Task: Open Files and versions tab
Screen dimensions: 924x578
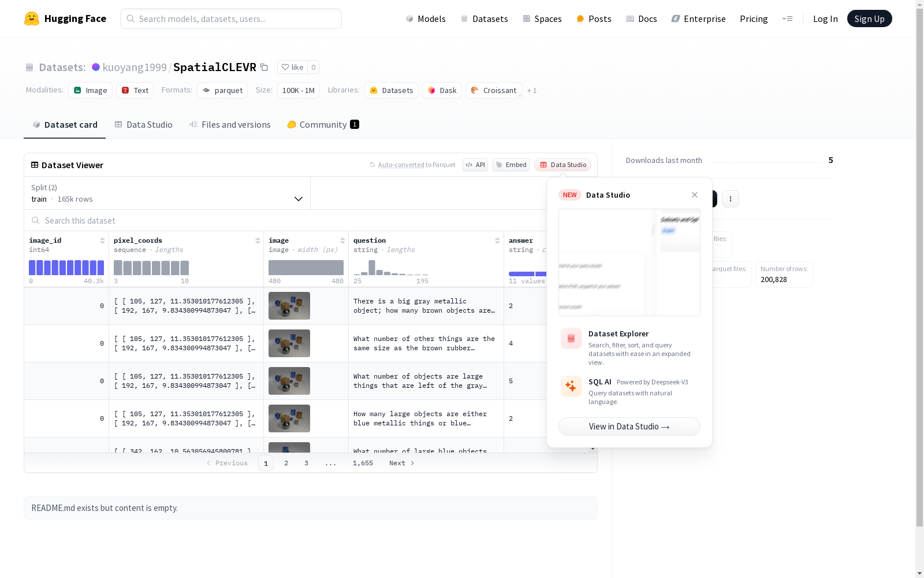Action: tap(230, 125)
